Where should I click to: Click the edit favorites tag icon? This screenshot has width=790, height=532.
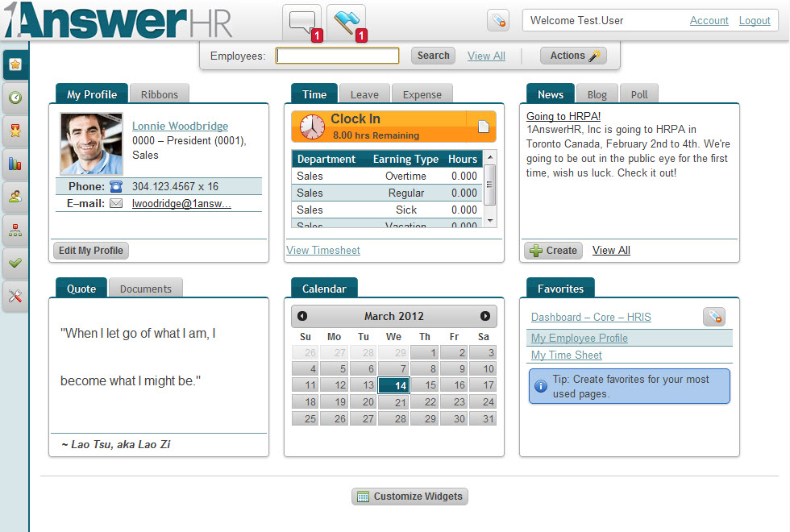click(714, 316)
